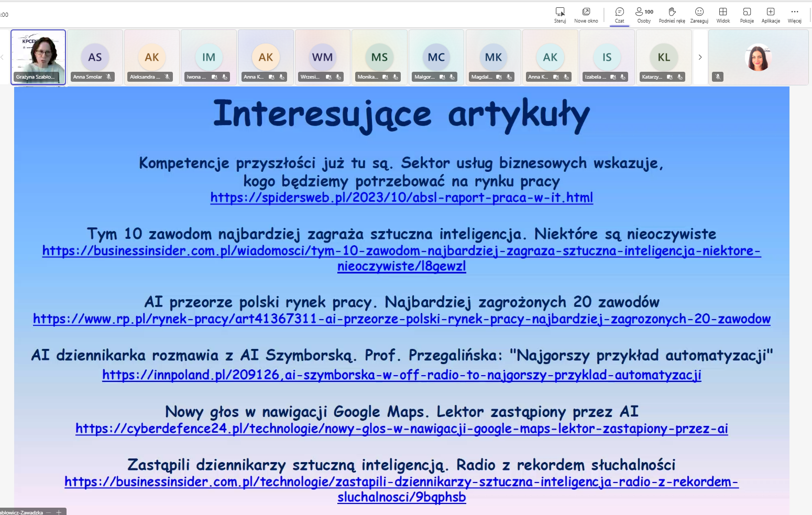Show next participants with right chevron

coord(700,57)
